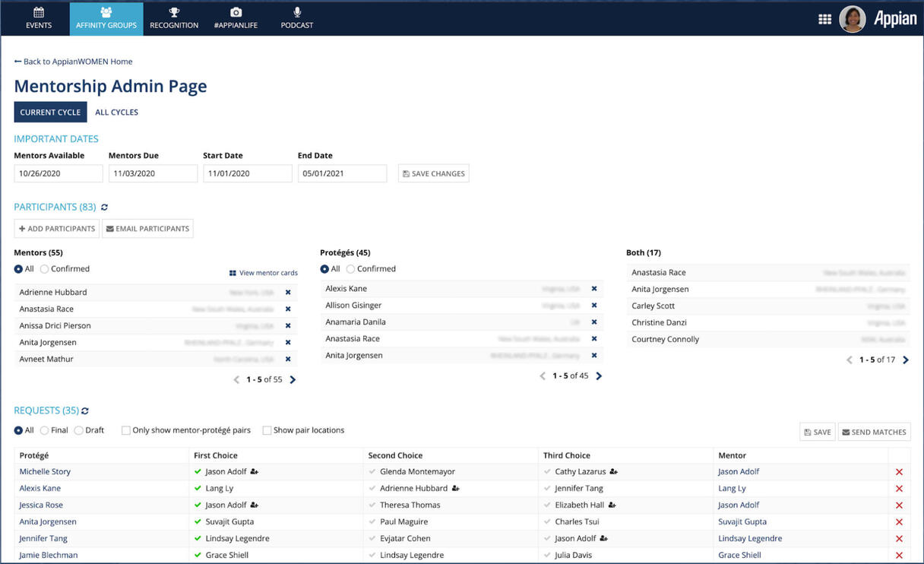This screenshot has height=564, width=924.
Task: Open the next page of the Both list
Action: point(906,360)
